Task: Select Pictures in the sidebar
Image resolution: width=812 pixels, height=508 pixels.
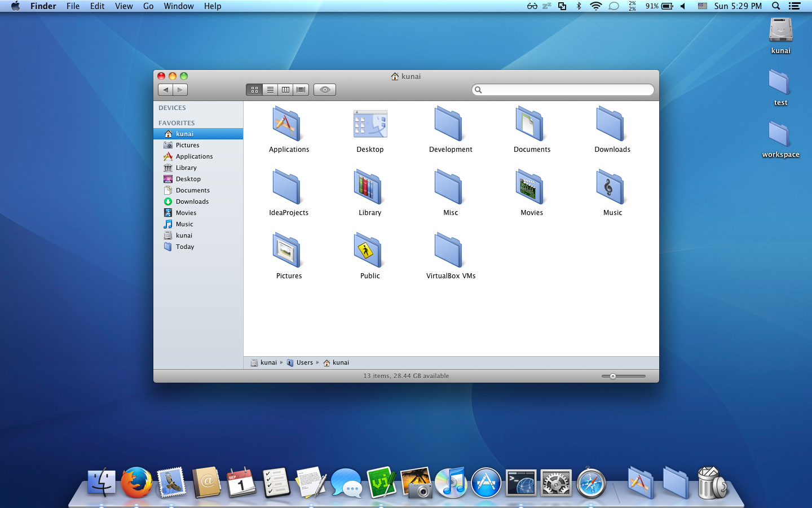Action: coord(198,145)
